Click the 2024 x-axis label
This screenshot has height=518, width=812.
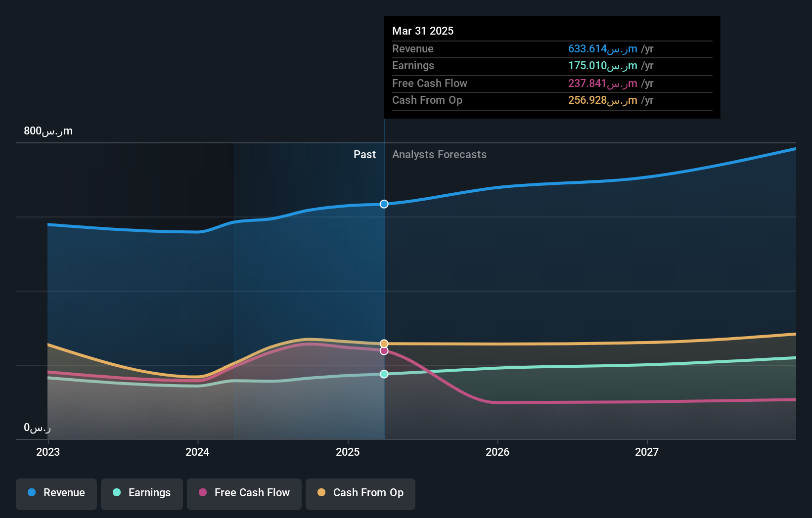(197, 452)
